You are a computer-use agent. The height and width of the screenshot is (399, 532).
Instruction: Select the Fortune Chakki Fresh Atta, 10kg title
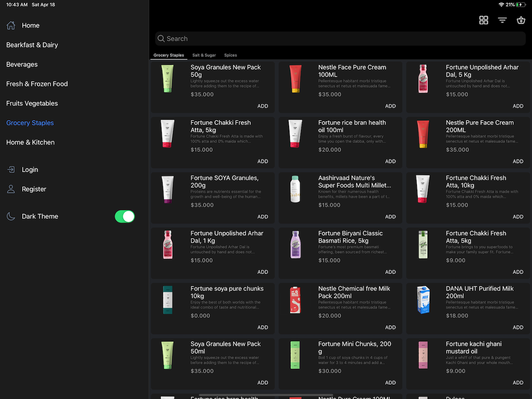(x=476, y=182)
